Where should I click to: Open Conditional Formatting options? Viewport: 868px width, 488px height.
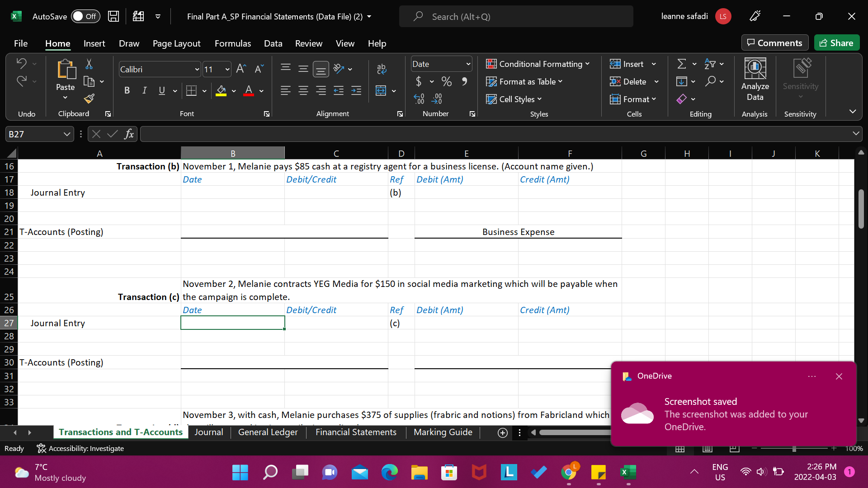tap(538, 64)
